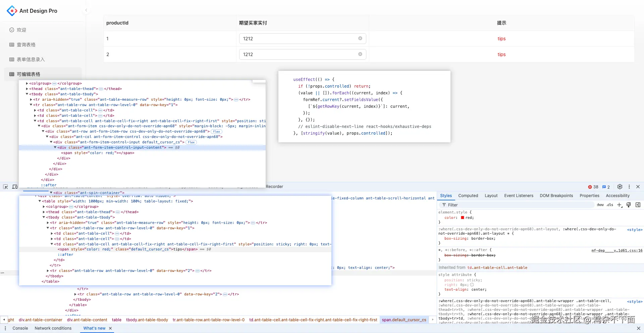The width and height of the screenshot is (644, 333).
Task: Open the 表单信息录入 sidebar menu item
Action: 43,59
